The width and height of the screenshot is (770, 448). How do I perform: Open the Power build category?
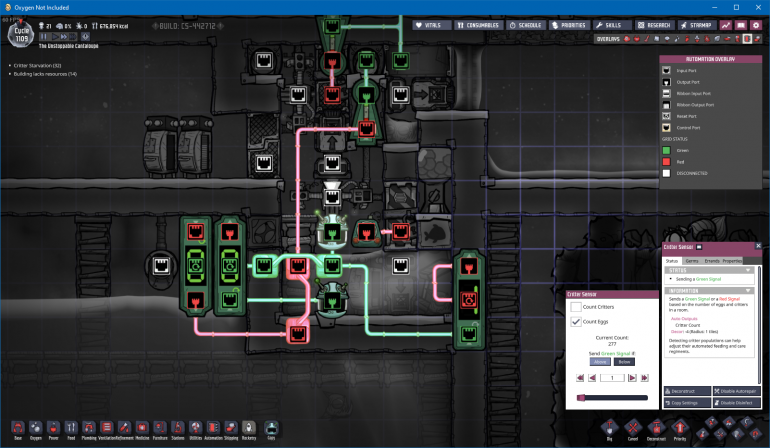(x=54, y=428)
